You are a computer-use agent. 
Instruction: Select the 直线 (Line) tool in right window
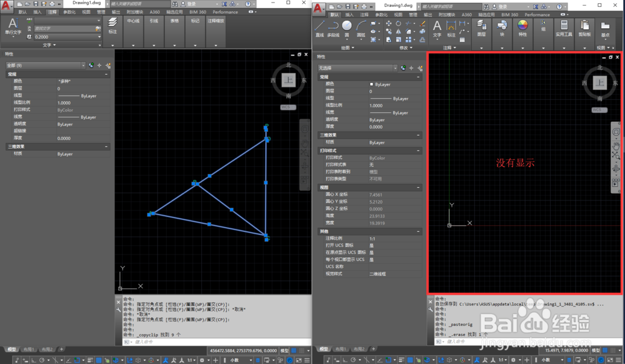point(319,28)
